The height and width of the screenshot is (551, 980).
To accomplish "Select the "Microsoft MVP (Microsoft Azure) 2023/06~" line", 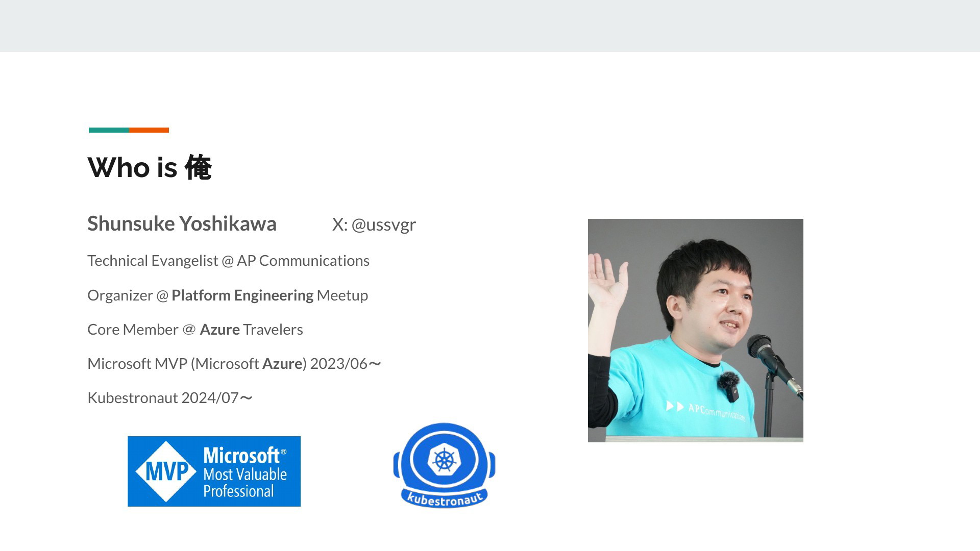I will click(234, 364).
